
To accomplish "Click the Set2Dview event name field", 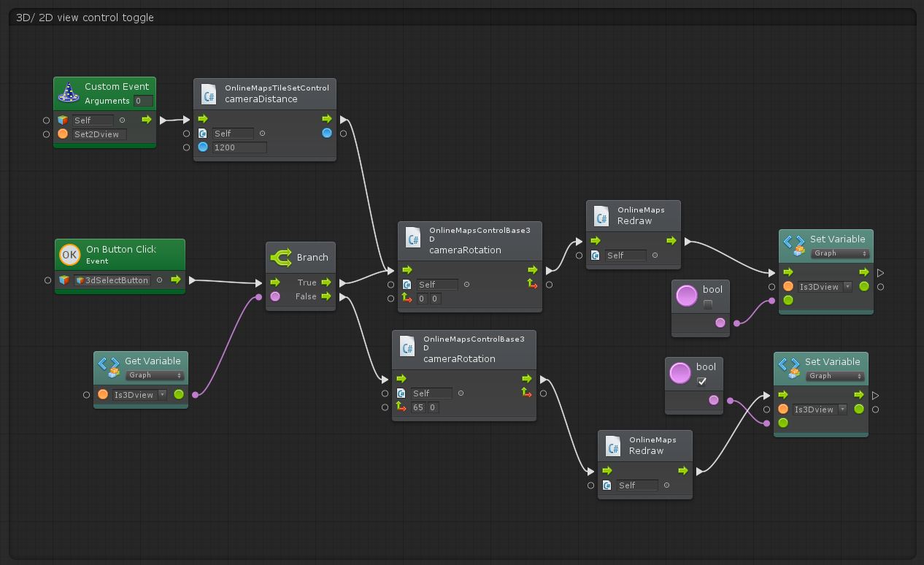I will 99,134.
